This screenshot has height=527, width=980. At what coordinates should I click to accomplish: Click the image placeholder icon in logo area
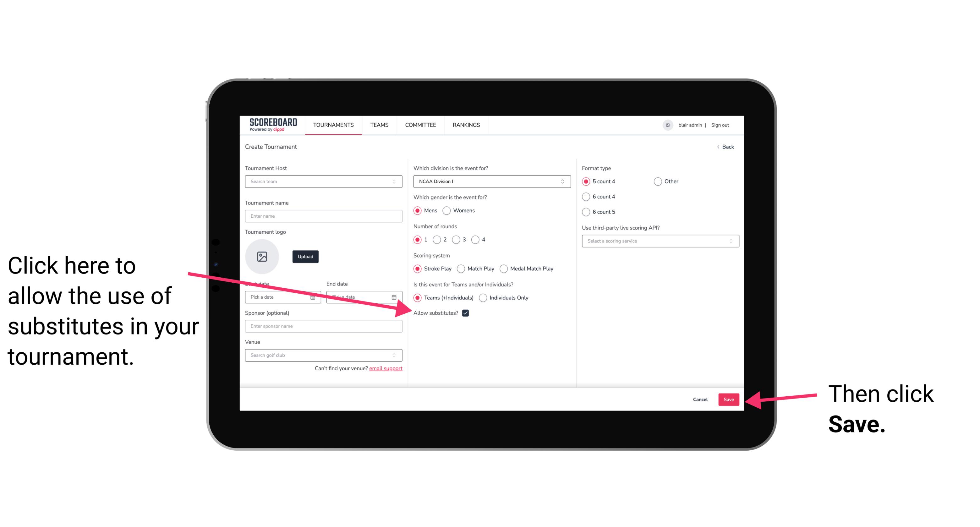point(262,256)
